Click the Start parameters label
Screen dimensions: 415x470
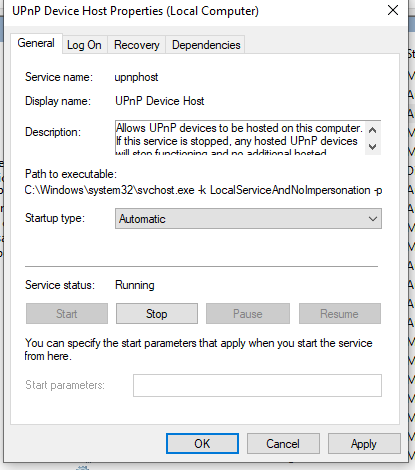pyautogui.click(x=65, y=385)
